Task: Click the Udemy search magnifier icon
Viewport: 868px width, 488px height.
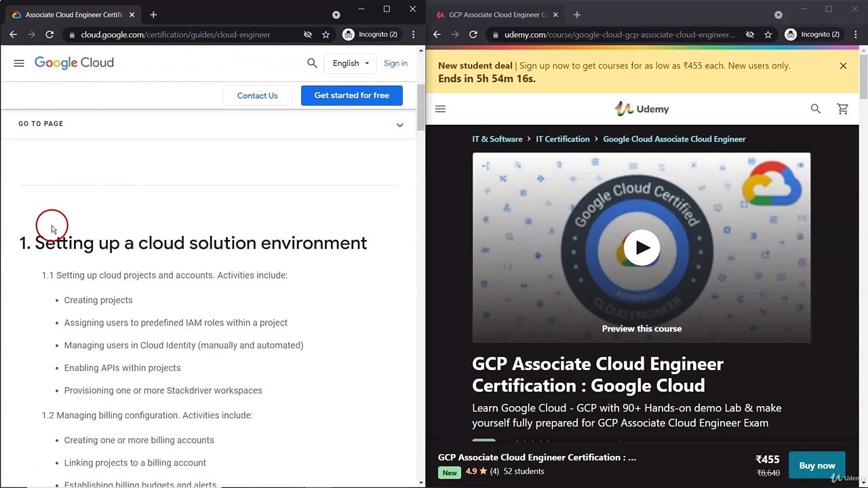Action: 816,109
